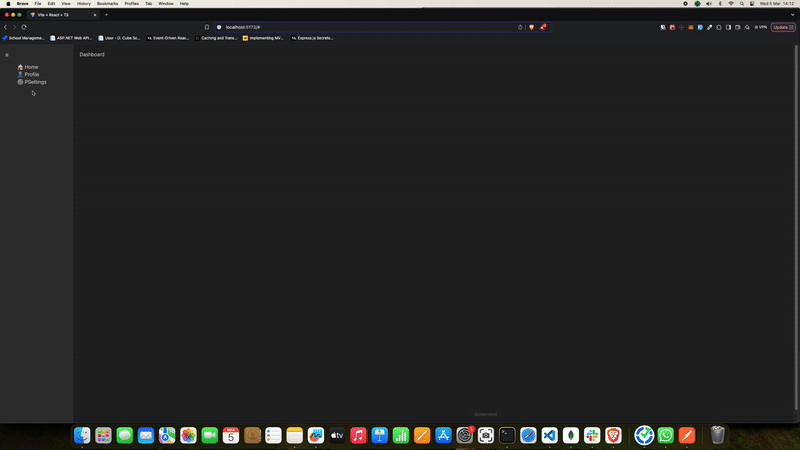This screenshot has height=450, width=800.
Task: Open the ASP.NET Web API bookmark
Action: (x=71, y=38)
